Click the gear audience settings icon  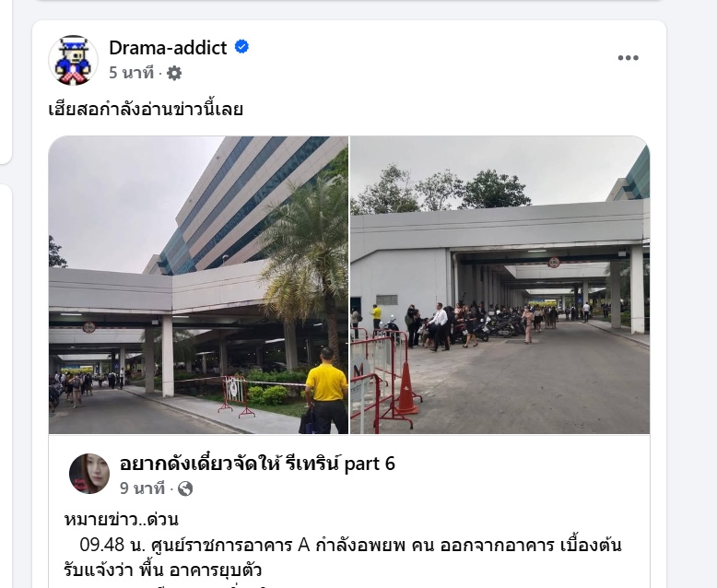(174, 73)
